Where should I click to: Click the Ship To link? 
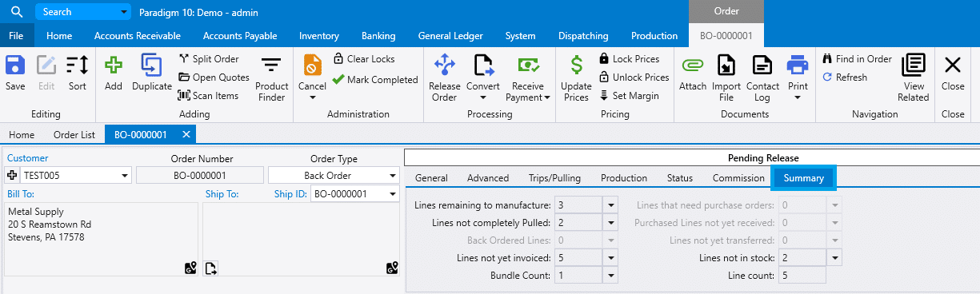tap(222, 193)
